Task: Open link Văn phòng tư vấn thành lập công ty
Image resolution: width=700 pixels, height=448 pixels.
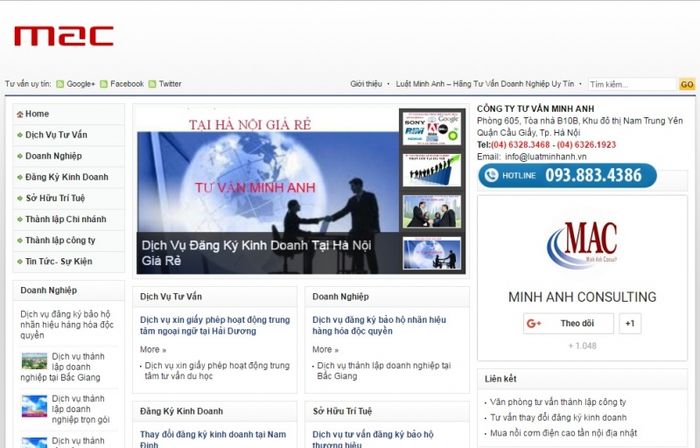Action: 558,402
